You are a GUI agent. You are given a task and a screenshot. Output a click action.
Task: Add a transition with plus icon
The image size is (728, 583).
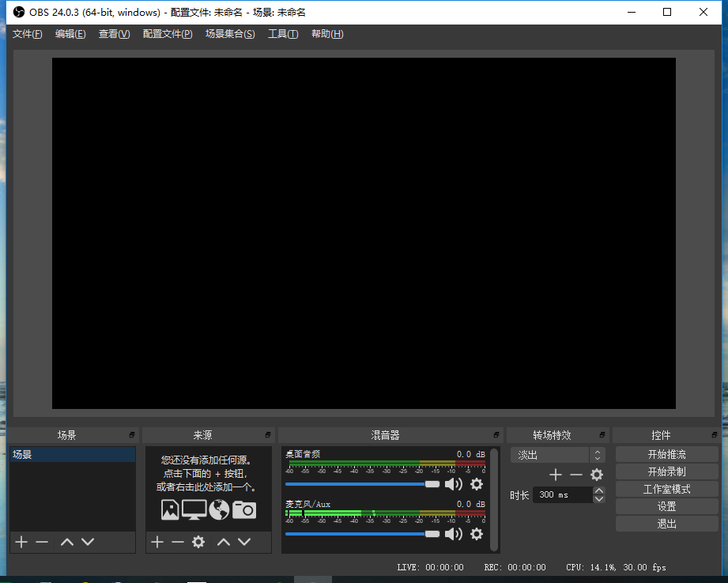click(556, 475)
